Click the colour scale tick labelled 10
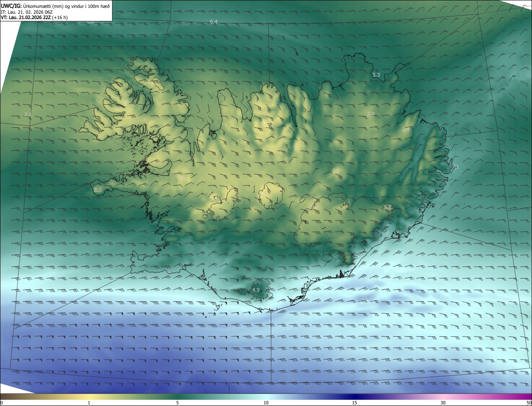Viewport: 532px width, 406px height. point(266,403)
